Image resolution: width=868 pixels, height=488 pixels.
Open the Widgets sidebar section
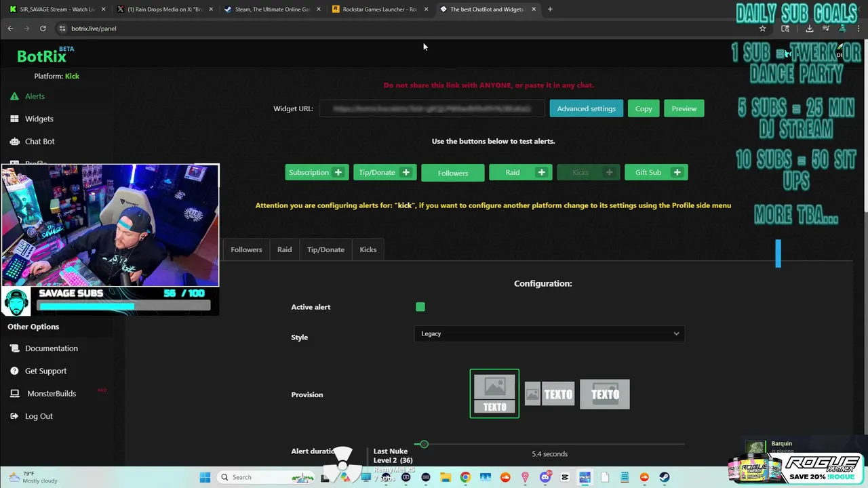(31, 119)
